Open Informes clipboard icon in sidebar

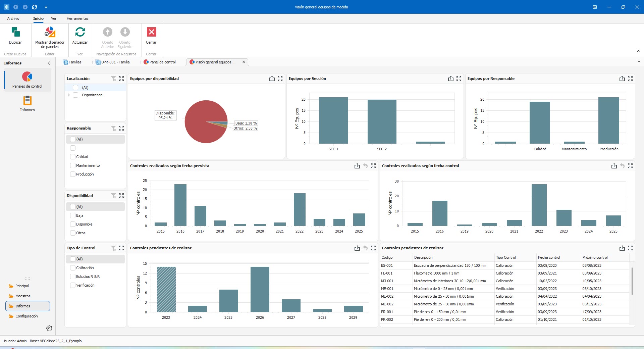coord(27,101)
